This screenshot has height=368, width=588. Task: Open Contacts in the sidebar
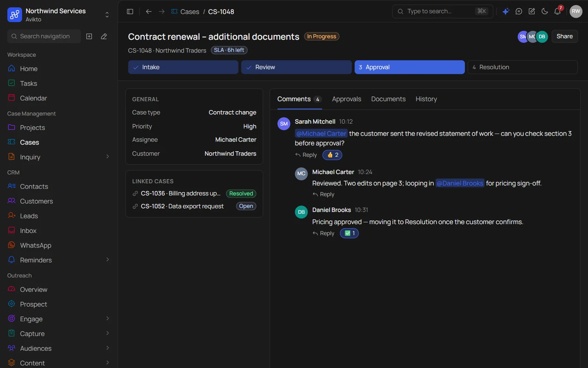(x=59, y=187)
